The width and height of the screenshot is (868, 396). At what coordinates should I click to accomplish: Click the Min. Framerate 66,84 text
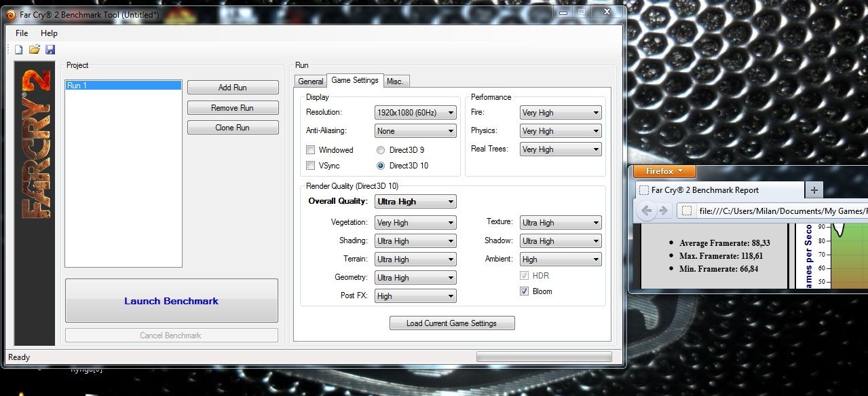[719, 269]
